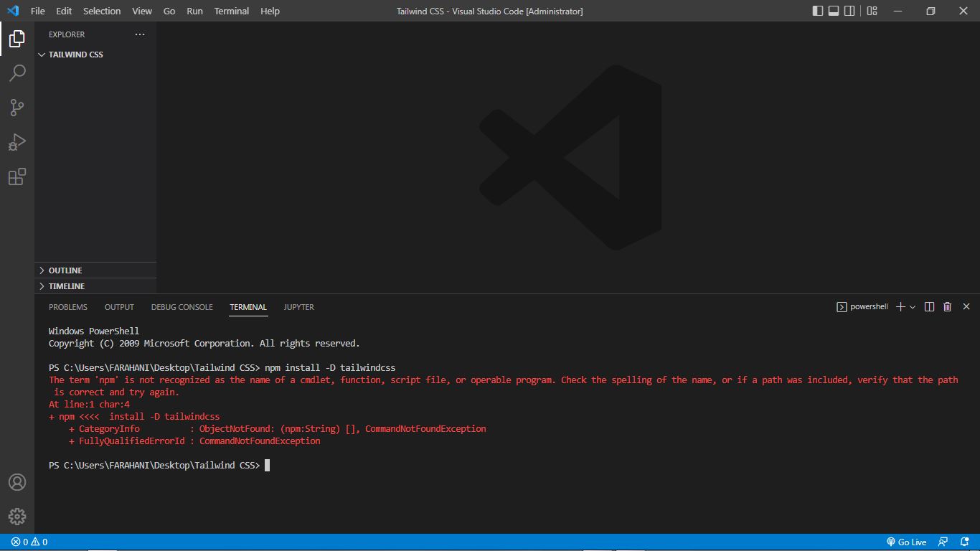Click the VS Code logo icon in title bar

pyautogui.click(x=13, y=11)
